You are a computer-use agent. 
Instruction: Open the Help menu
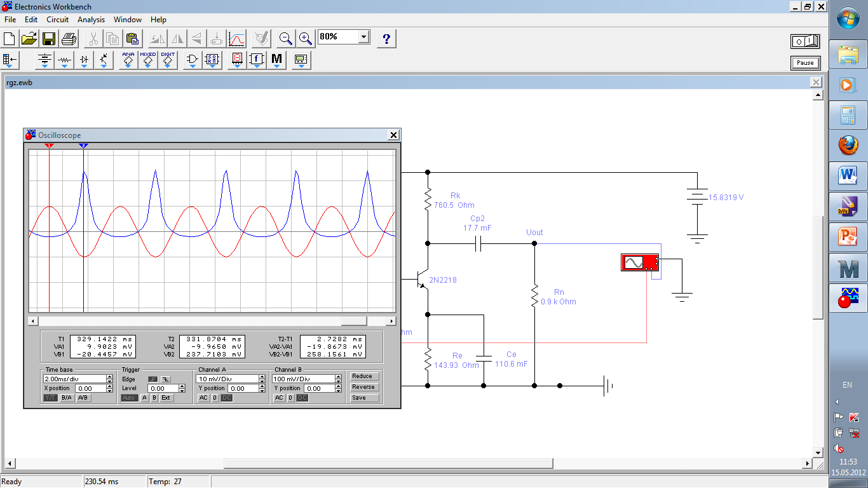click(x=159, y=20)
